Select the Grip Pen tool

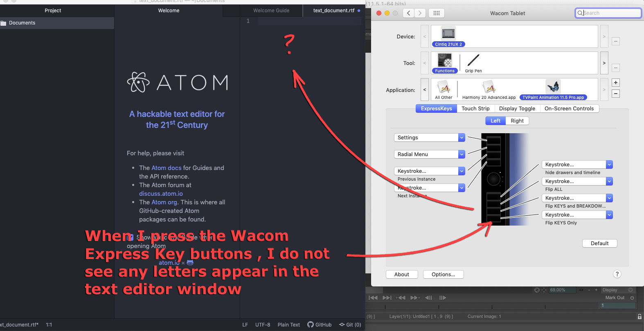pos(473,63)
